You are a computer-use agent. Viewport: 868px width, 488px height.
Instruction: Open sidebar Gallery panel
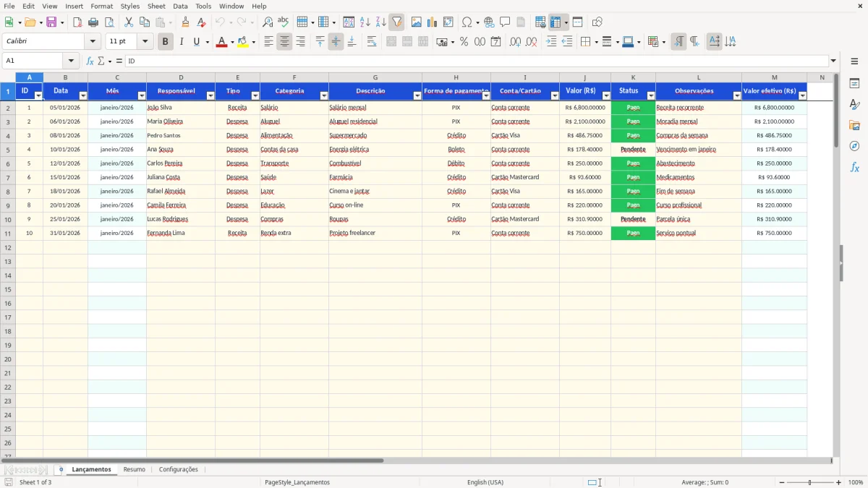[x=854, y=126]
